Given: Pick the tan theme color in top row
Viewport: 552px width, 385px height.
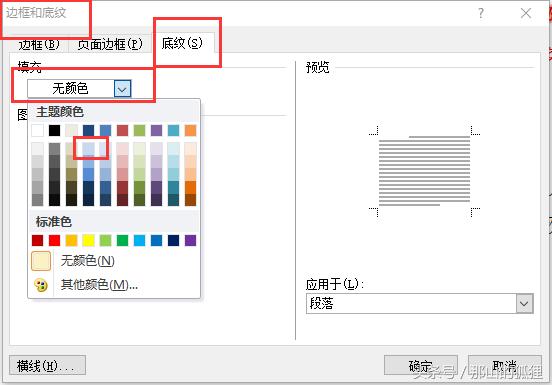Looking at the screenshot, I should click(x=71, y=130).
